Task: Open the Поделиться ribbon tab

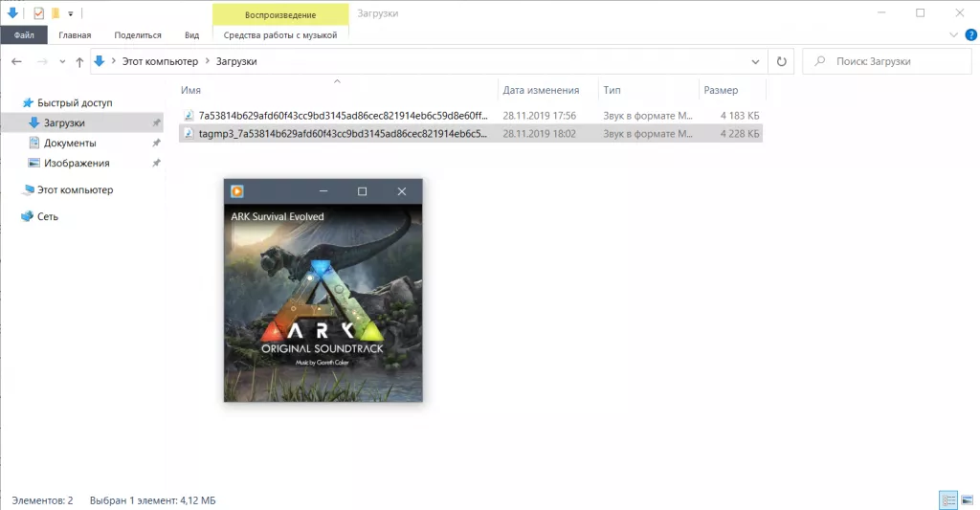Action: coord(138,35)
